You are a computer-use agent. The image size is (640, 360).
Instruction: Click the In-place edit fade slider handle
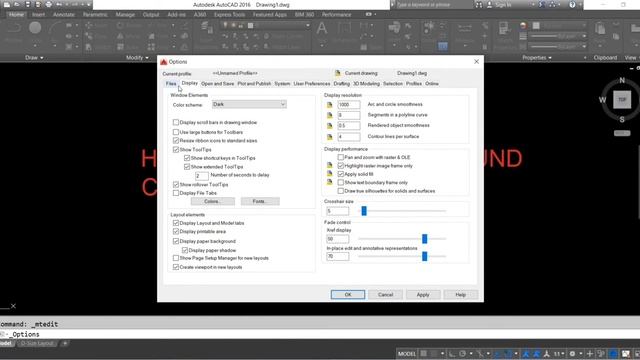coord(424,256)
